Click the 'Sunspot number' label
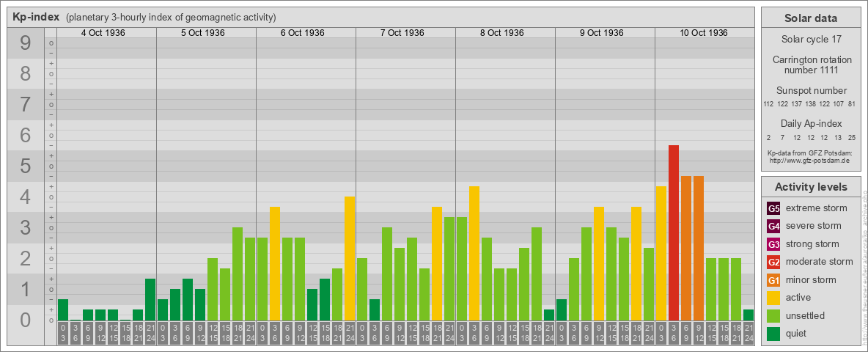This screenshot has width=868, height=352. (810, 90)
